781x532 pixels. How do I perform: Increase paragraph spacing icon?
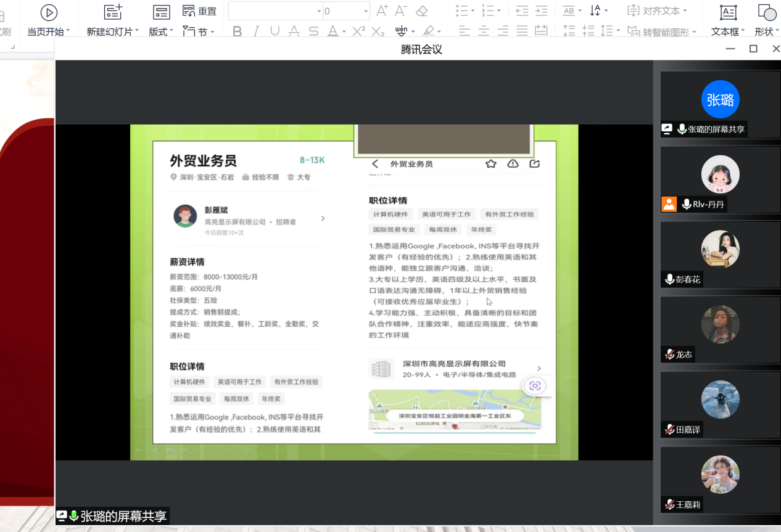(x=569, y=31)
